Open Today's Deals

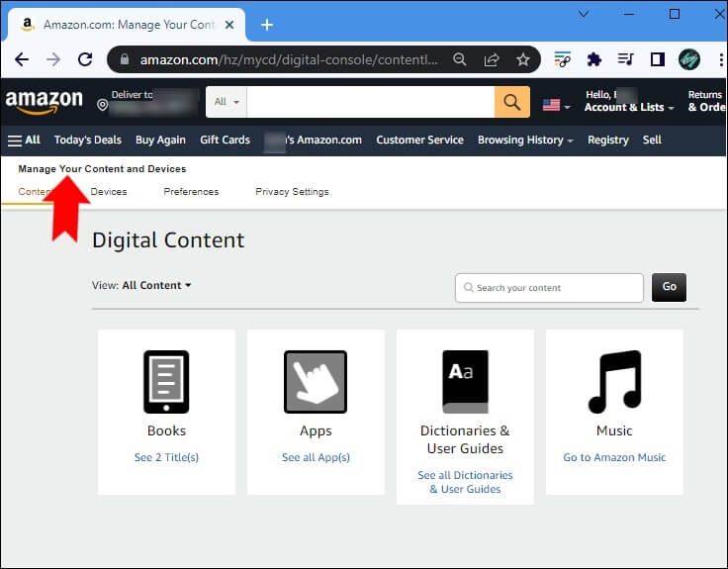[88, 140]
